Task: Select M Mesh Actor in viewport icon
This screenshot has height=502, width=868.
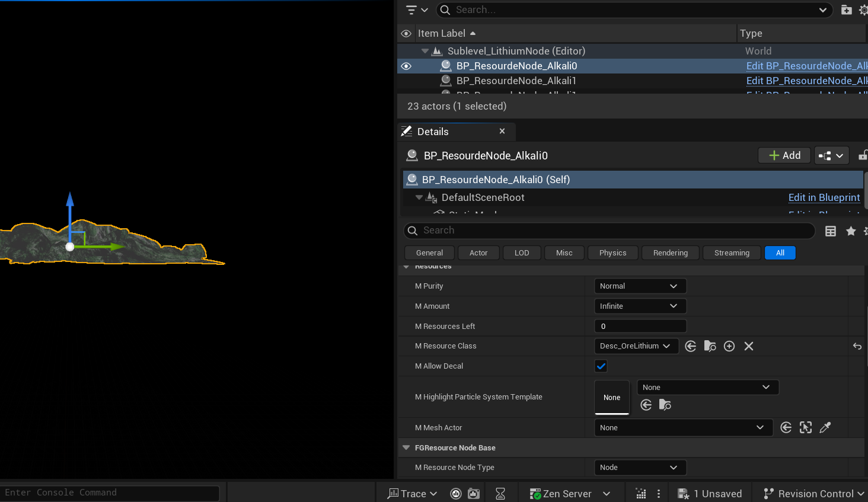Action: coord(806,427)
